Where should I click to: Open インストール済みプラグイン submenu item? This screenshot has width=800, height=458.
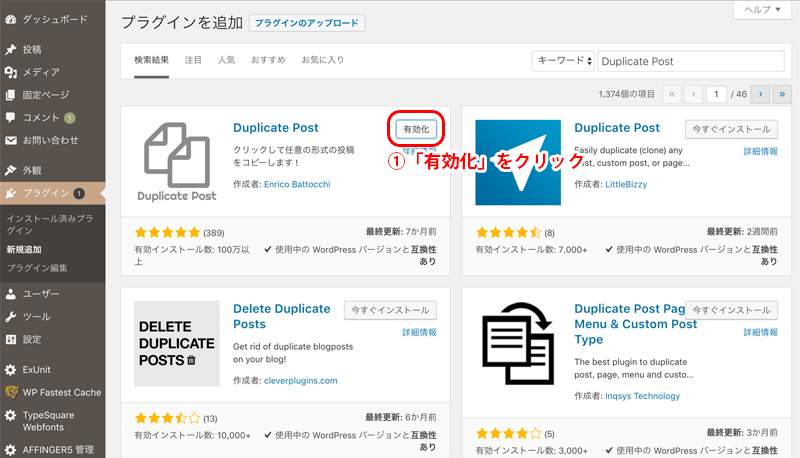(49, 224)
